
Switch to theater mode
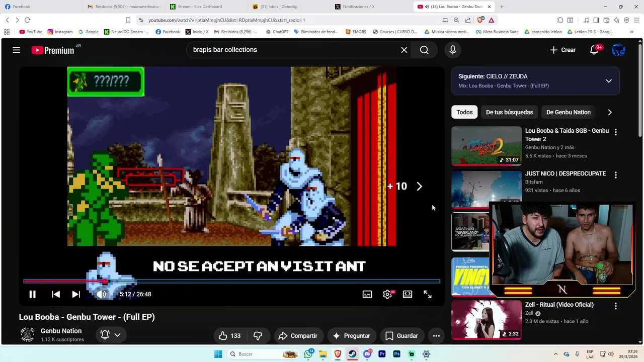pos(408,294)
